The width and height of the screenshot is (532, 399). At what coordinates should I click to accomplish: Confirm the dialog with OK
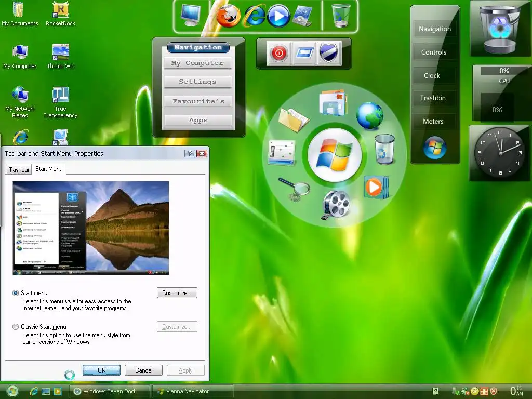(101, 370)
